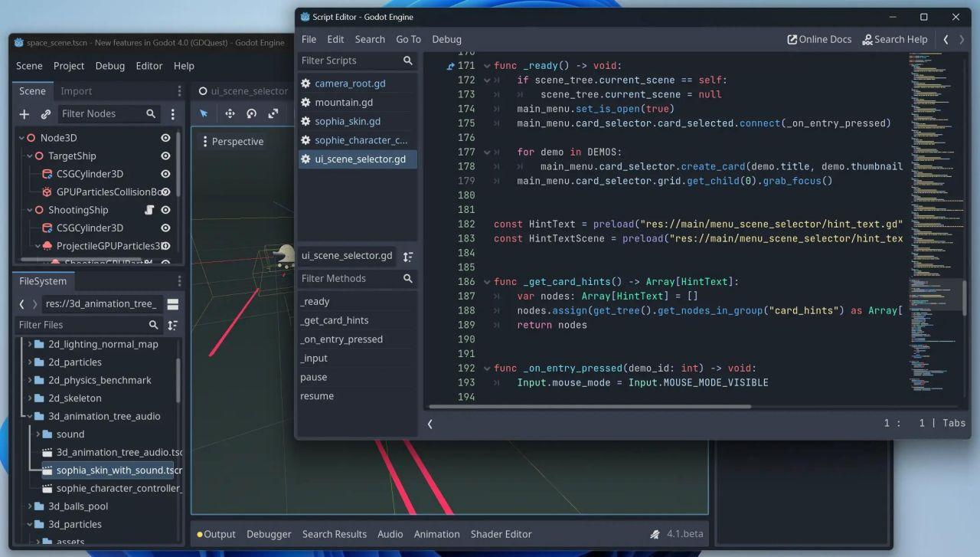Toggle visibility of Node3D root
This screenshot has height=557, width=980.
click(x=165, y=138)
